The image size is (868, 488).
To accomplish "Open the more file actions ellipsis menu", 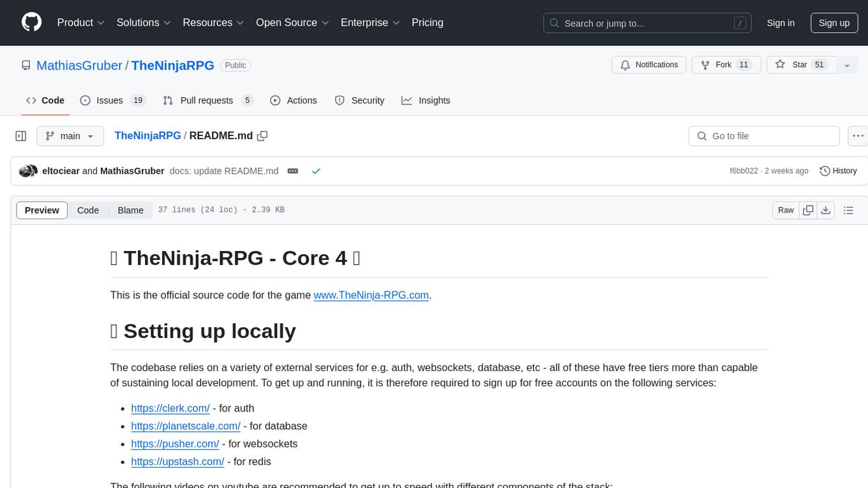I will (x=858, y=136).
